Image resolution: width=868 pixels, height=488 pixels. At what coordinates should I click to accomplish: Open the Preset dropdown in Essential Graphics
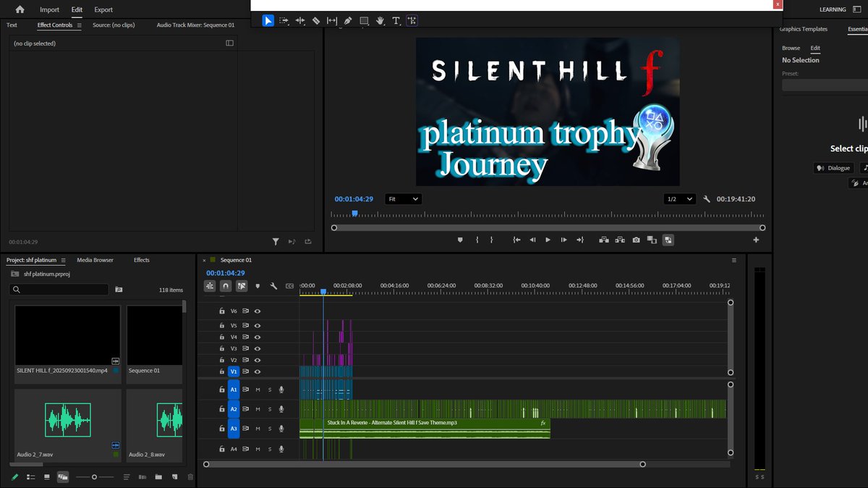tap(825, 85)
